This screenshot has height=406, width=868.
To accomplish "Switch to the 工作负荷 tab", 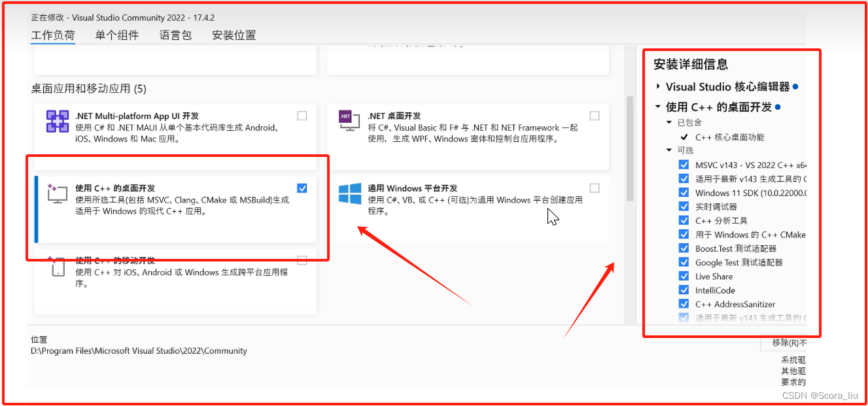I will [x=53, y=35].
